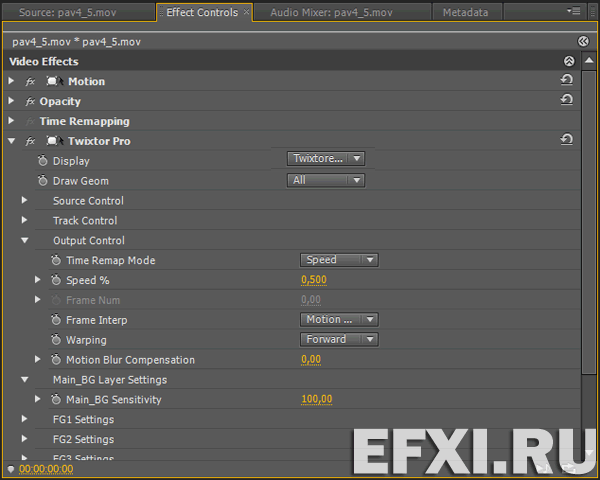Expand the Main_BG Sensitivity property
Screen dimensions: 600x480
[x=38, y=399]
